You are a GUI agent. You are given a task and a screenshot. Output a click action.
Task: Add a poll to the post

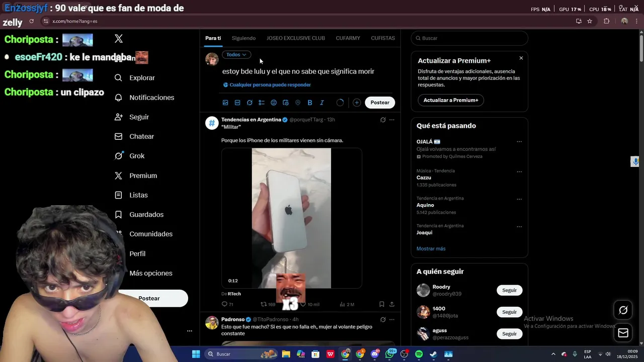point(262,103)
